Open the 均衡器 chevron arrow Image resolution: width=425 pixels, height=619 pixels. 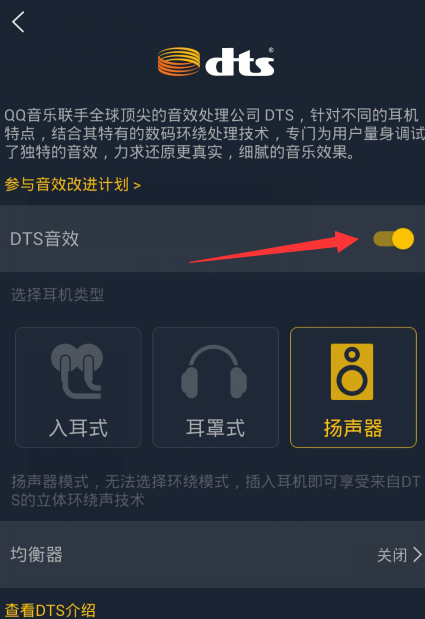click(417, 555)
